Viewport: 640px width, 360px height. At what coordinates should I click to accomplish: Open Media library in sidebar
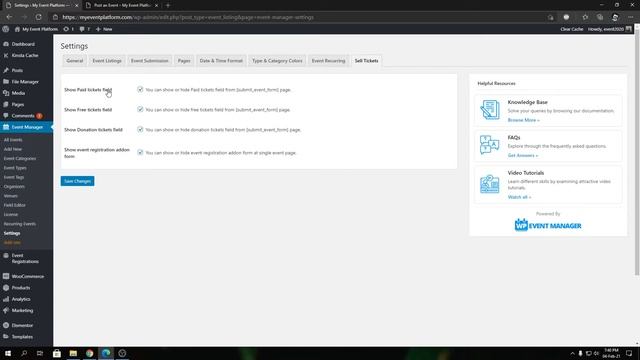[x=18, y=93]
